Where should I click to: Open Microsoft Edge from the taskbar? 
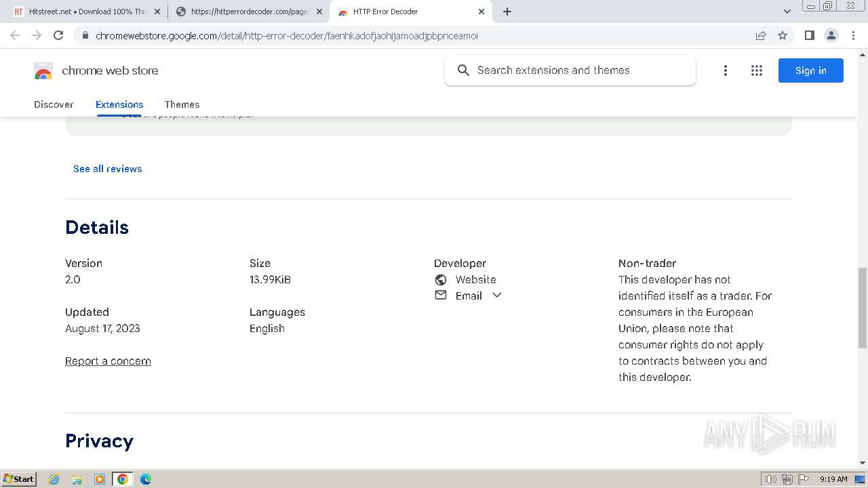(146, 479)
